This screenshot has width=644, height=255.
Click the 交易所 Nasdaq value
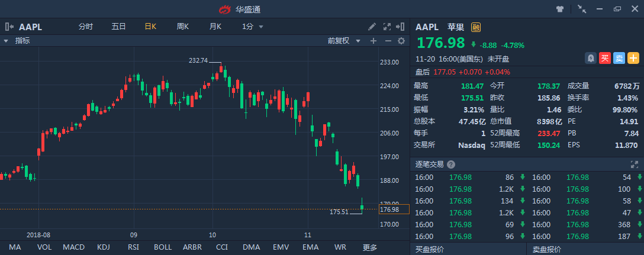[x=472, y=145]
